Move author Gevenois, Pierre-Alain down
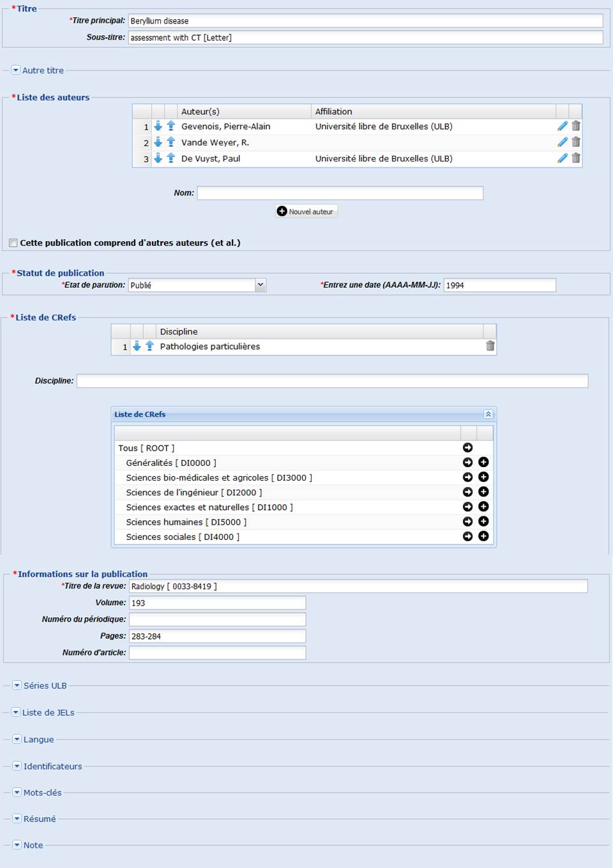Viewport: 613px width, 868px height. [158, 126]
